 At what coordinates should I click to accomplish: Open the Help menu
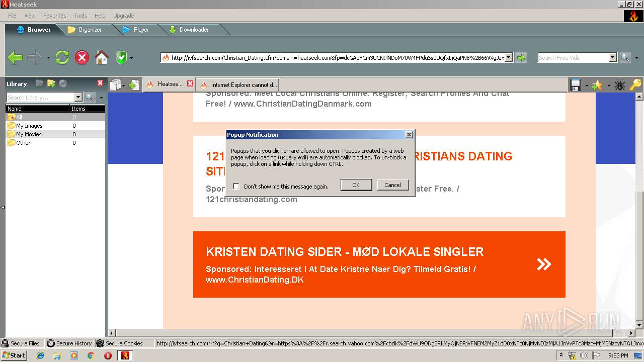pos(100,16)
